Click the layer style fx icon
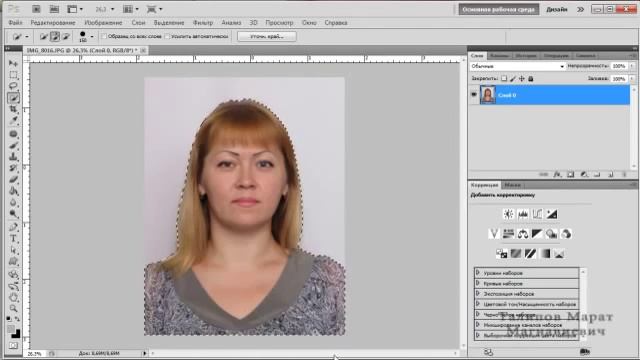 pos(557,175)
